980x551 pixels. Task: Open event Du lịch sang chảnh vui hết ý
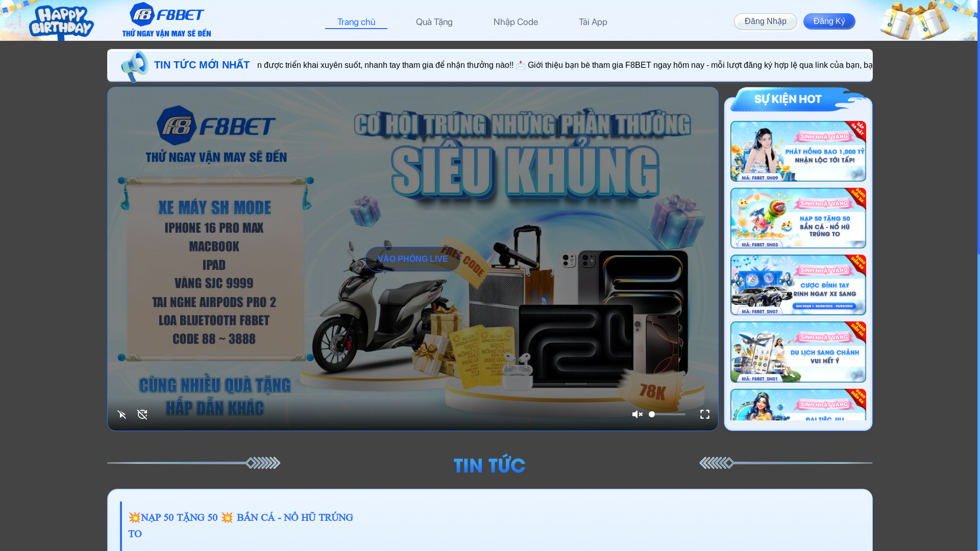(798, 352)
